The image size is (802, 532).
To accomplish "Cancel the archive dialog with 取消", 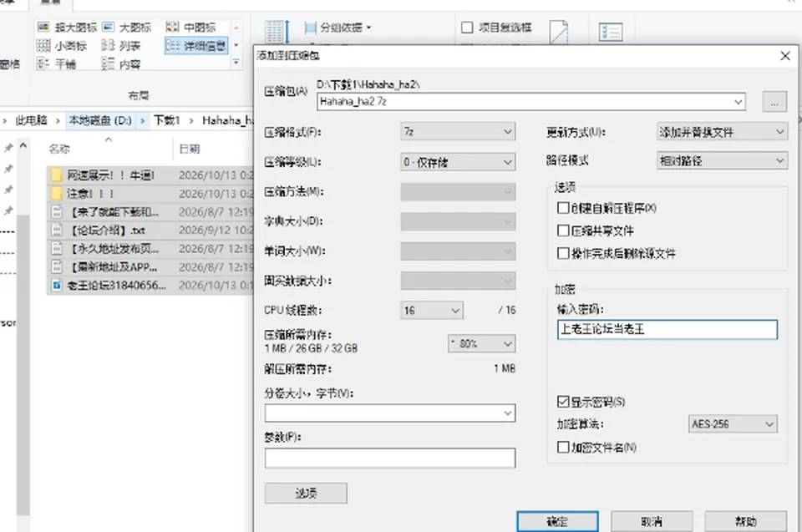I will coord(652,521).
